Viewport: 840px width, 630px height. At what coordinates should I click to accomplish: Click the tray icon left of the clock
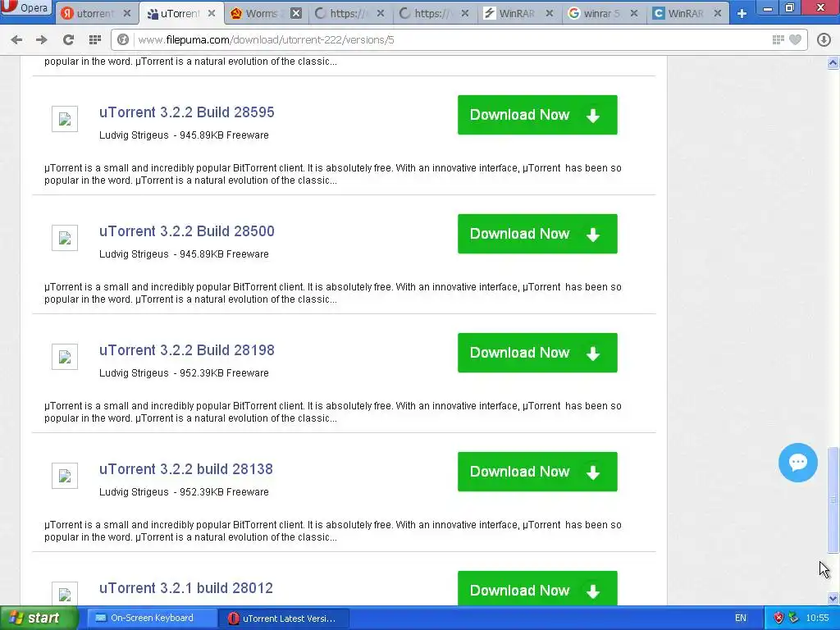(x=793, y=619)
